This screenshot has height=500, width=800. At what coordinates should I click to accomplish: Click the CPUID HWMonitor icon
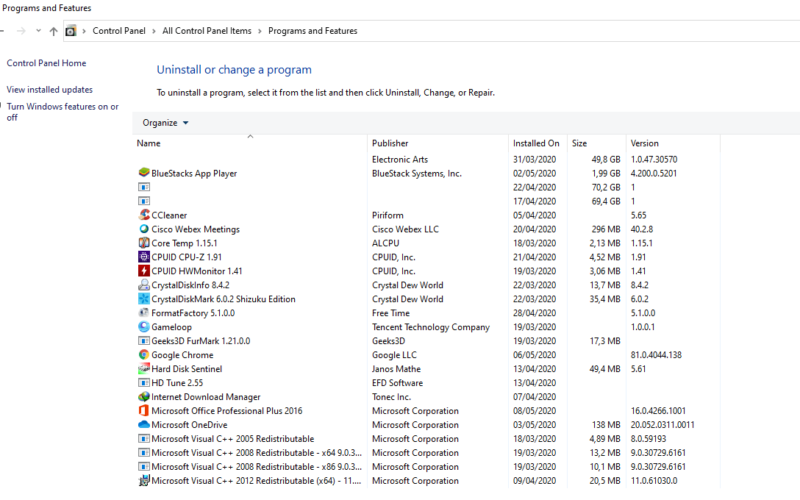click(144, 271)
